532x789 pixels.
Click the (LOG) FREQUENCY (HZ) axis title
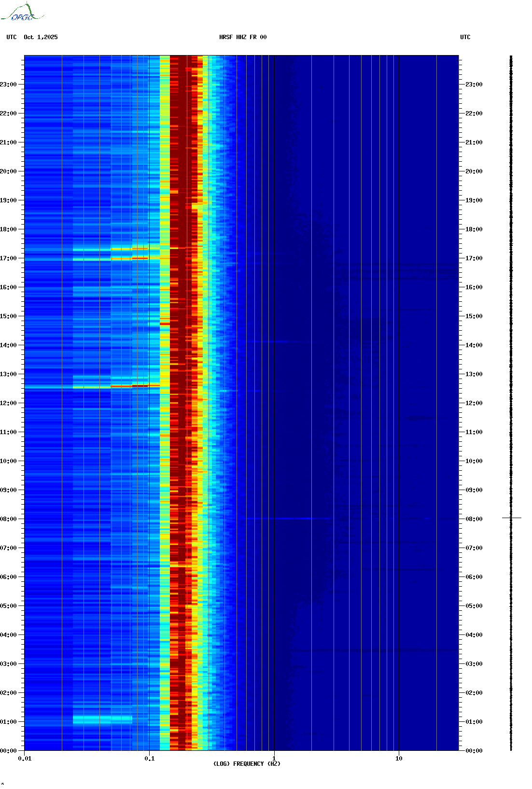coord(247,764)
